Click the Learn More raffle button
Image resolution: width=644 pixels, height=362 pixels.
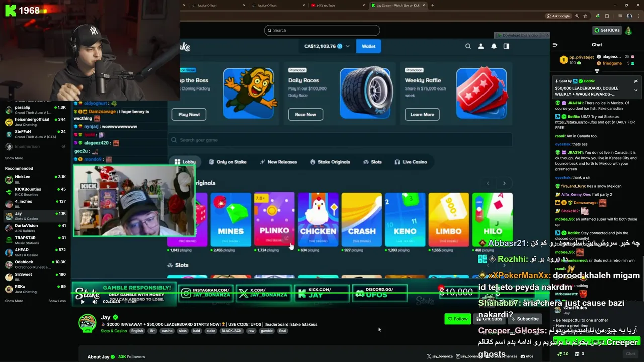[x=422, y=114]
